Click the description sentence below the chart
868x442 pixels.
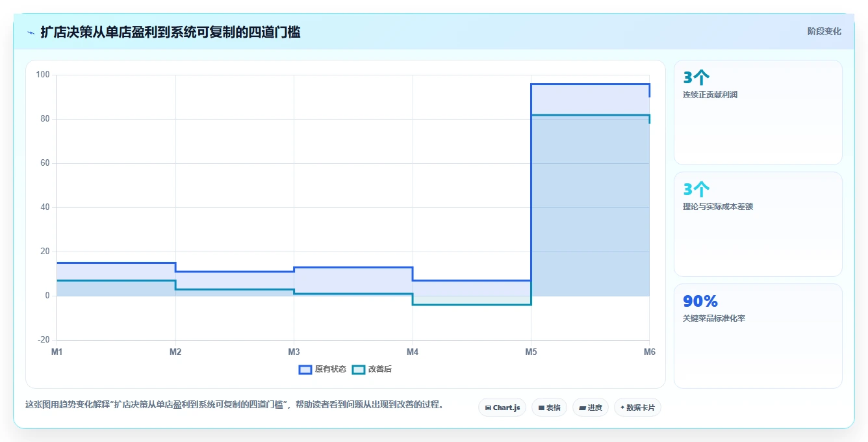pos(237,404)
